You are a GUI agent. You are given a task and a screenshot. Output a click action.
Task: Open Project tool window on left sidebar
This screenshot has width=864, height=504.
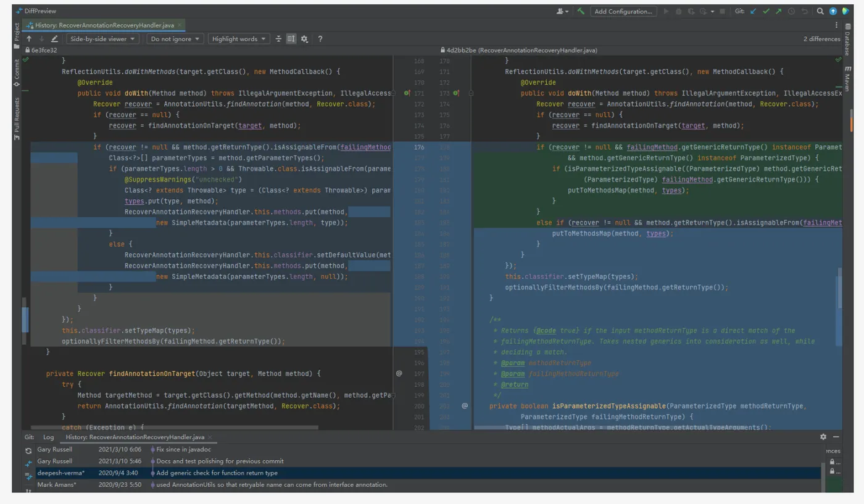[x=17, y=36]
